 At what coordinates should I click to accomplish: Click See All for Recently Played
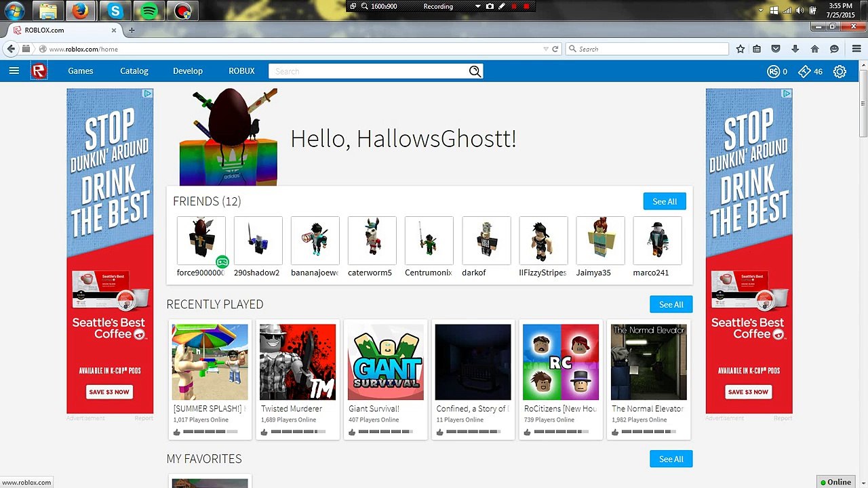(x=671, y=304)
